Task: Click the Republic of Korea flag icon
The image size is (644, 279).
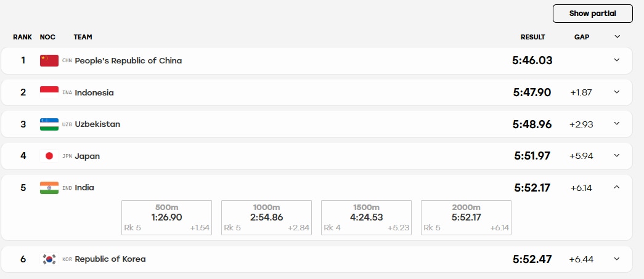Action: tap(49, 259)
